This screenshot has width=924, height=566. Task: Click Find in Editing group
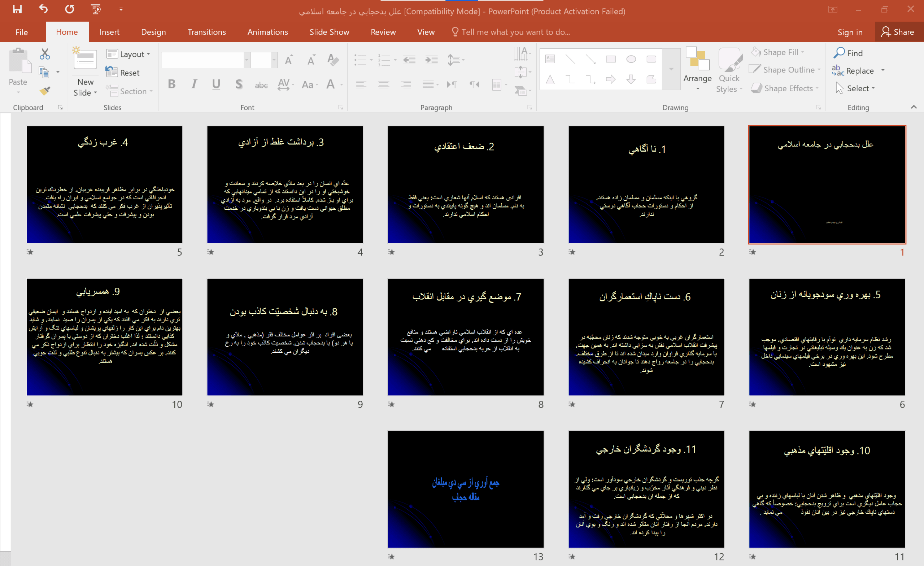pos(848,53)
